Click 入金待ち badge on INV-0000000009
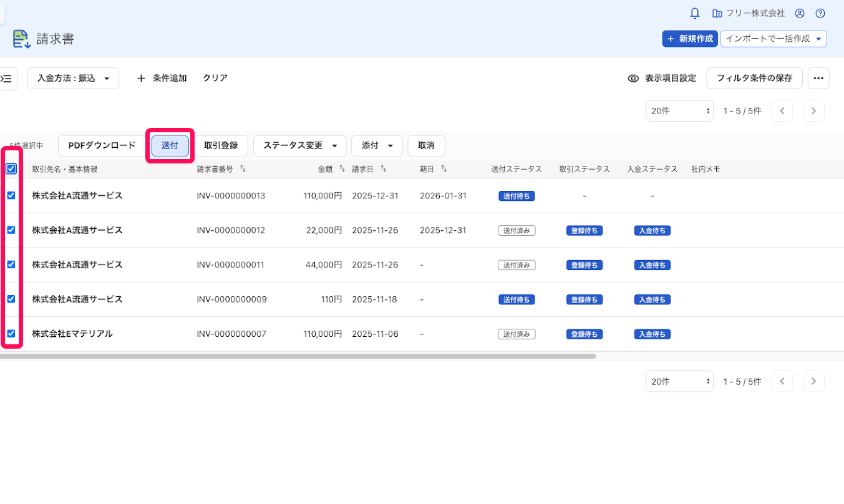The image size is (844, 504). tap(652, 299)
